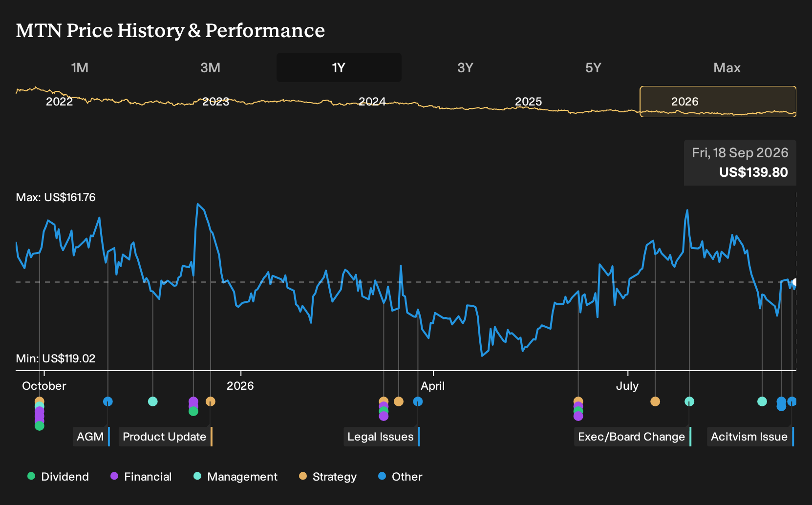Click the bottom purple dot in March cluster
812x505 pixels.
tap(384, 416)
